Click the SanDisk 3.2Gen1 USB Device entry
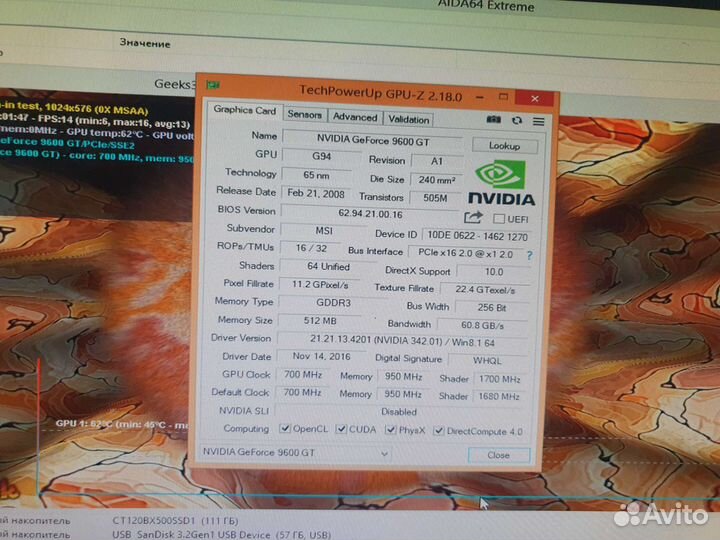The image size is (720, 540). tap(221, 535)
